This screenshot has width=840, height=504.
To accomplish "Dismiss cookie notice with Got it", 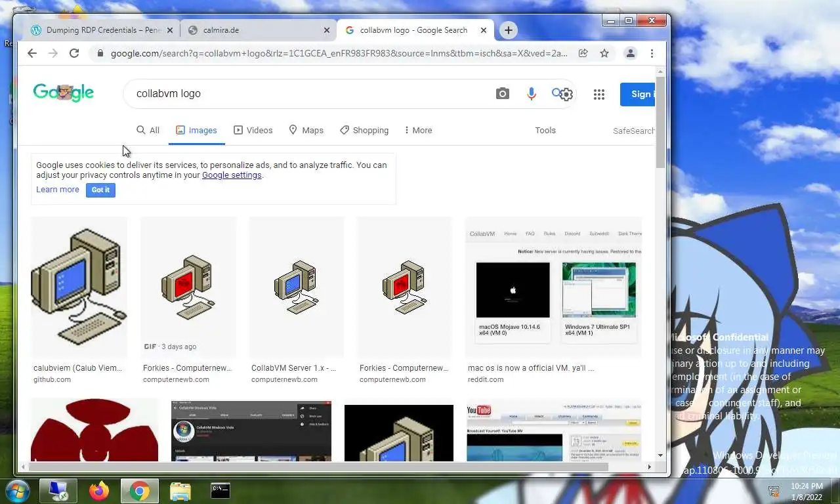I will point(100,190).
